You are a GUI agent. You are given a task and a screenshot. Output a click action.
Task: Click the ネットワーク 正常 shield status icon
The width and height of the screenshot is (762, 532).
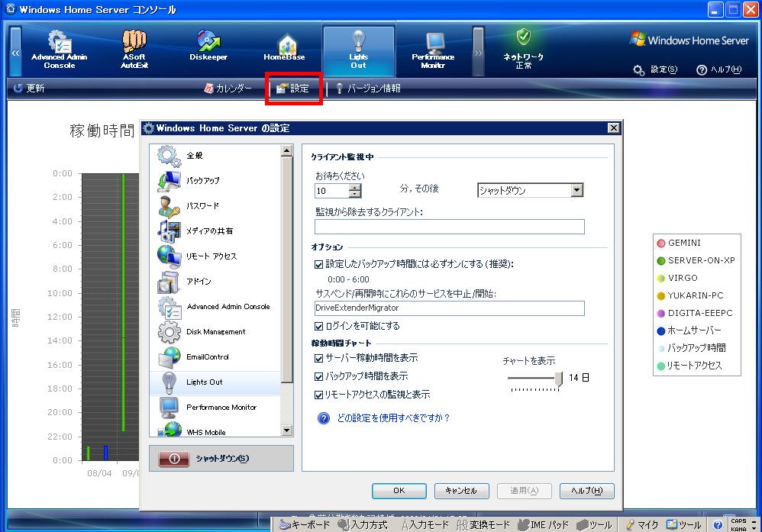coord(523,37)
